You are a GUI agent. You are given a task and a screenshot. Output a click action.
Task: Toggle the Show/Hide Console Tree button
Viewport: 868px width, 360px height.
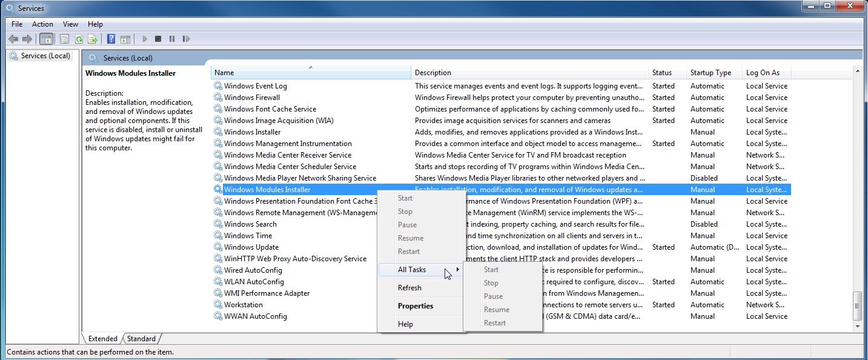[46, 39]
